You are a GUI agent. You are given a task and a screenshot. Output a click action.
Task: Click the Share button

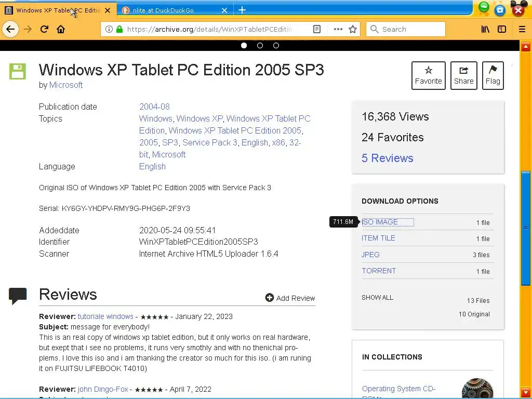click(464, 76)
